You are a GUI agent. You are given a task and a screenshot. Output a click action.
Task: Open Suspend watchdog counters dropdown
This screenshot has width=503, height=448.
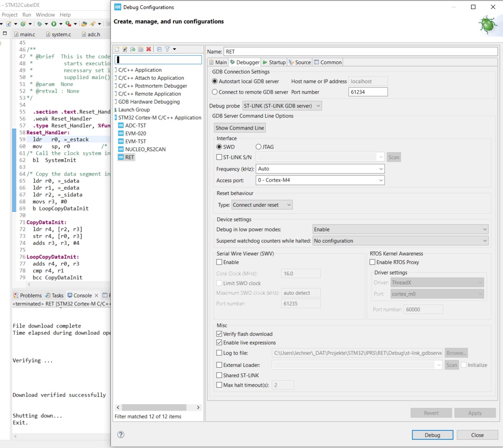pyautogui.click(x=400, y=241)
